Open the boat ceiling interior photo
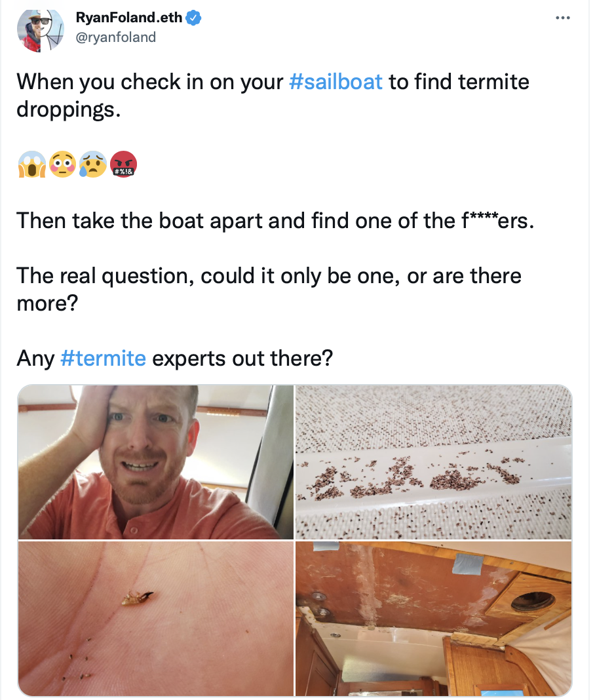 point(433,618)
